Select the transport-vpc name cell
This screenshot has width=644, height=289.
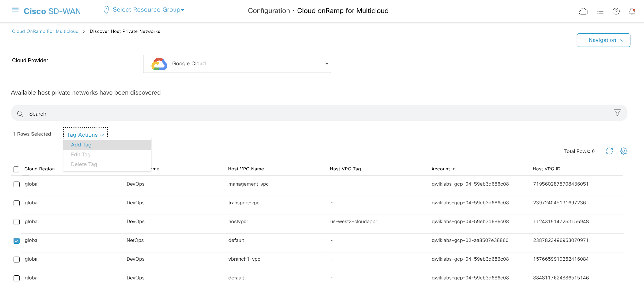pos(244,203)
